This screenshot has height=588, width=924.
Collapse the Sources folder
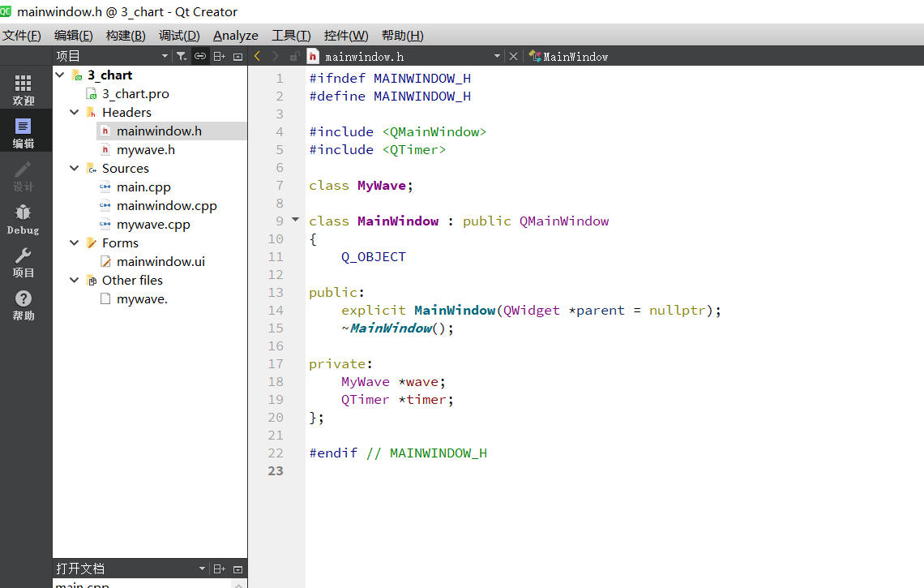[75, 168]
